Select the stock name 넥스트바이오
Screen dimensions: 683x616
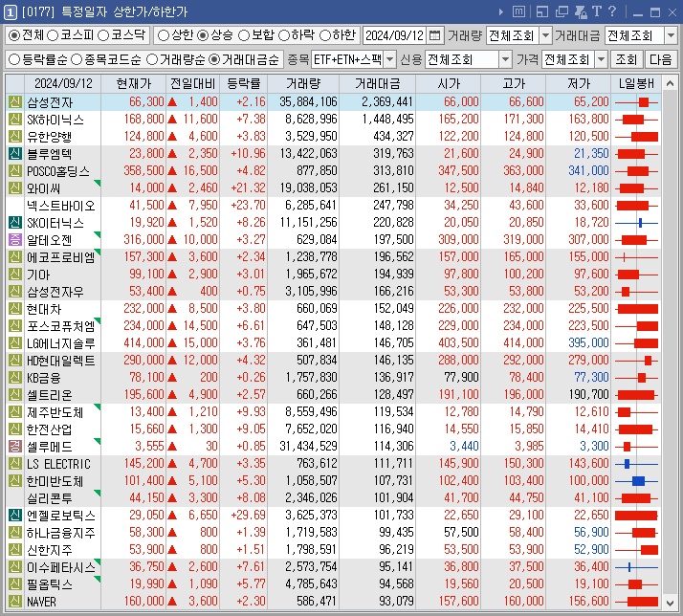coord(60,206)
